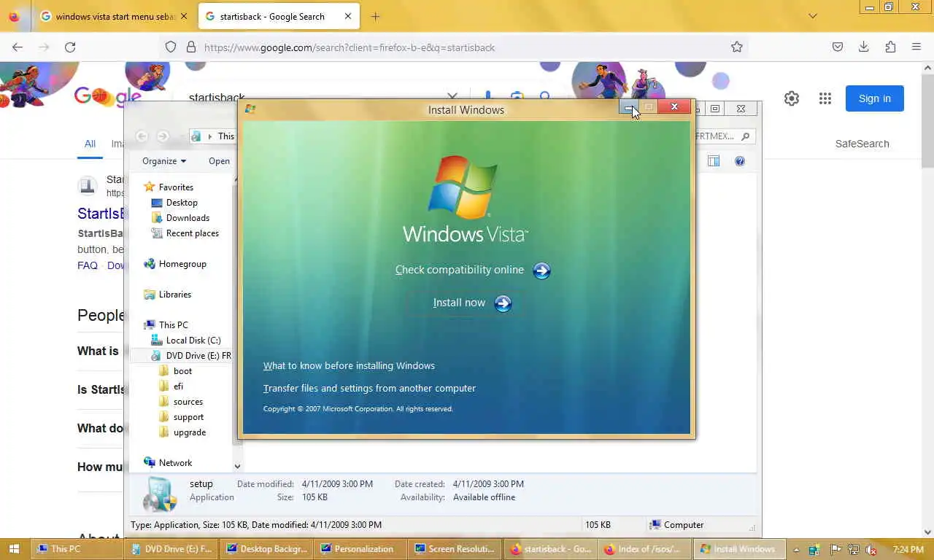The image size is (934, 560).
Task: Click tray volume speaker icon
Action: pyautogui.click(x=871, y=550)
